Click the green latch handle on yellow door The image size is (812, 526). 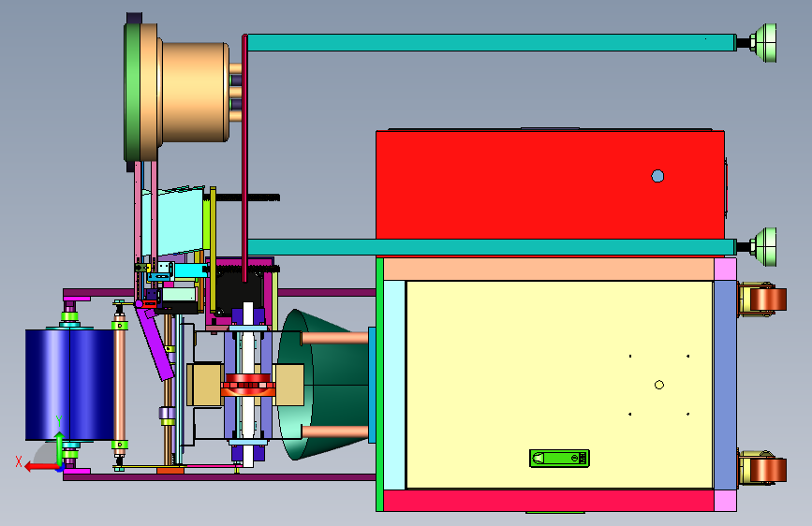[559, 459]
